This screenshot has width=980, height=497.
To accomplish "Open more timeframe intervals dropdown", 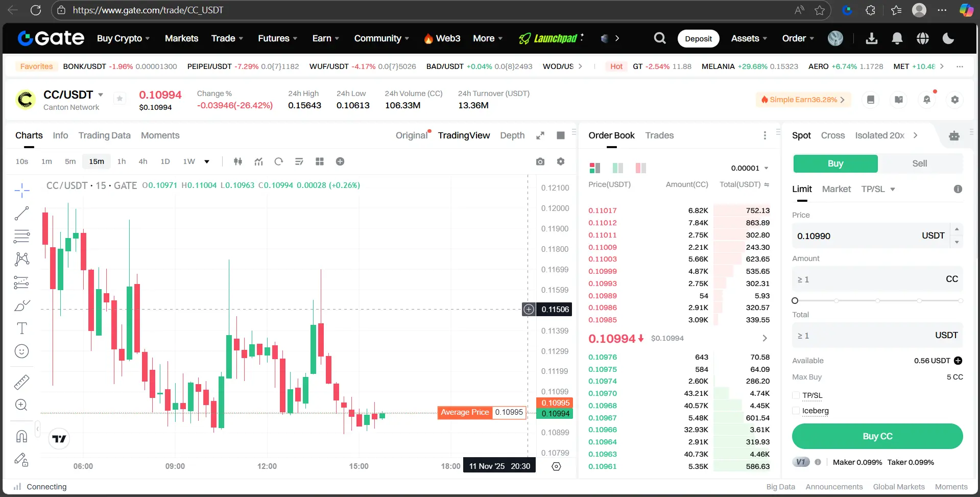I will [x=207, y=161].
